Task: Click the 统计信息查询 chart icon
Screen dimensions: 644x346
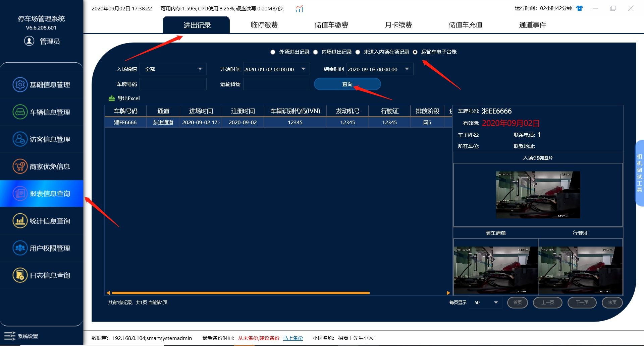Action: coord(20,221)
